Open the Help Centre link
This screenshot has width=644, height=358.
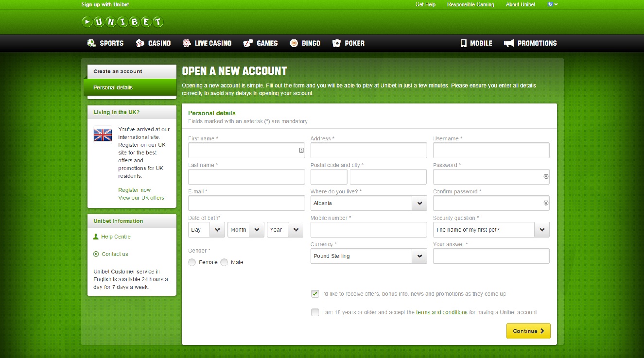(x=116, y=237)
